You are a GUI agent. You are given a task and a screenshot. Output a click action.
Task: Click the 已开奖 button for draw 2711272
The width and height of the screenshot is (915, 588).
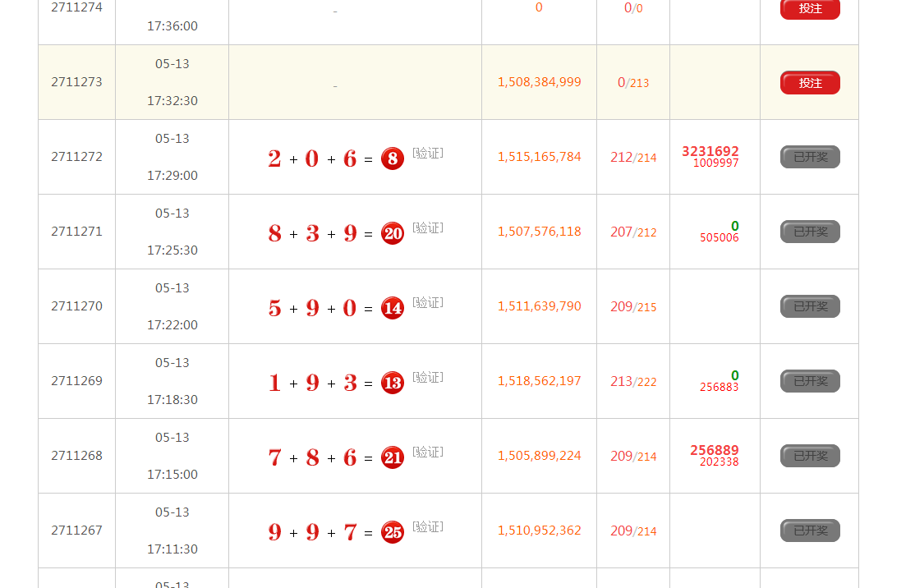[x=810, y=157]
